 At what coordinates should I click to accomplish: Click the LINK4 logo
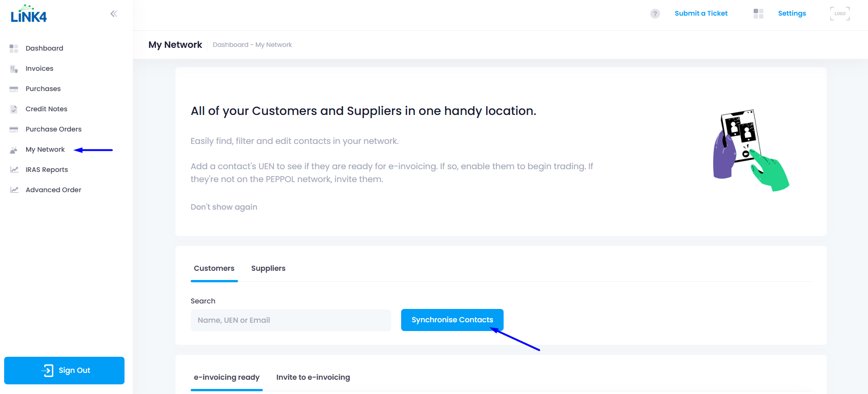point(28,14)
